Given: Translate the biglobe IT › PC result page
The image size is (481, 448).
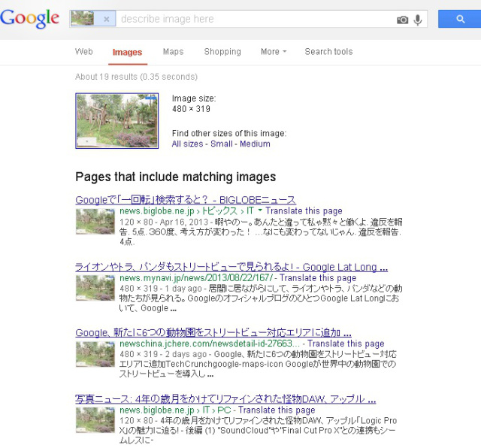Looking at the screenshot, I should (x=277, y=410).
